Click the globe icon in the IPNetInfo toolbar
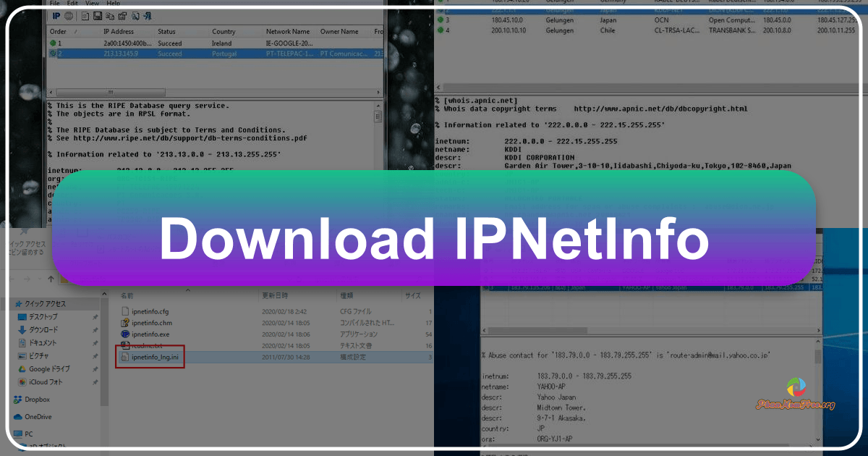868x456 pixels. click(69, 15)
